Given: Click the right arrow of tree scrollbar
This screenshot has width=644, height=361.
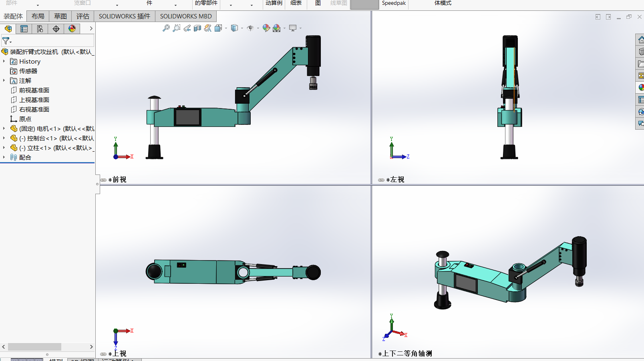Looking at the screenshot, I should [91, 347].
